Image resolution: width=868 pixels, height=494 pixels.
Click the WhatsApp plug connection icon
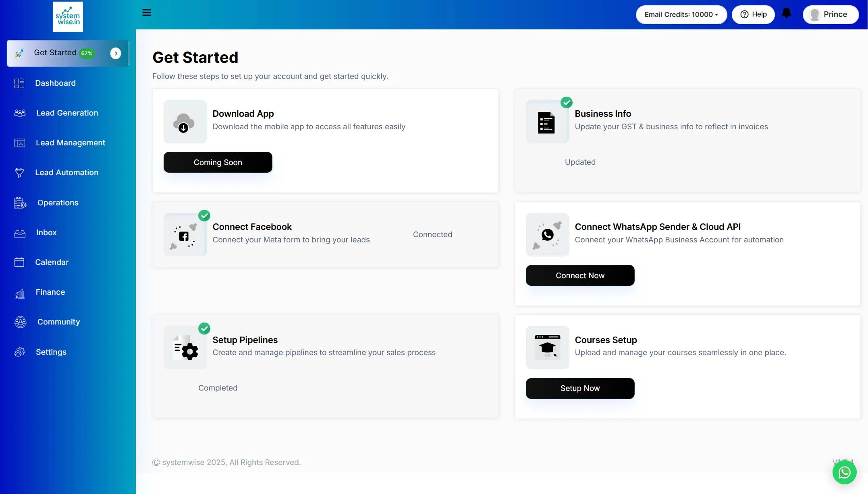tap(547, 235)
